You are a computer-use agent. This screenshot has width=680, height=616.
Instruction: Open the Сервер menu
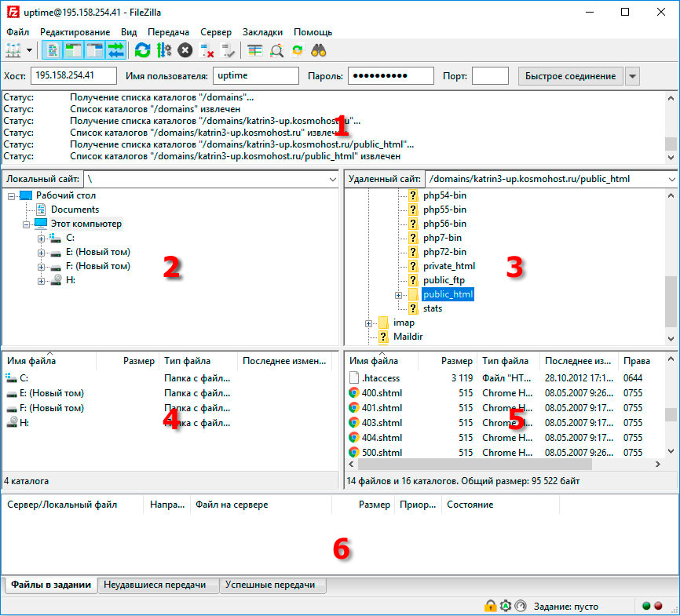tap(216, 32)
